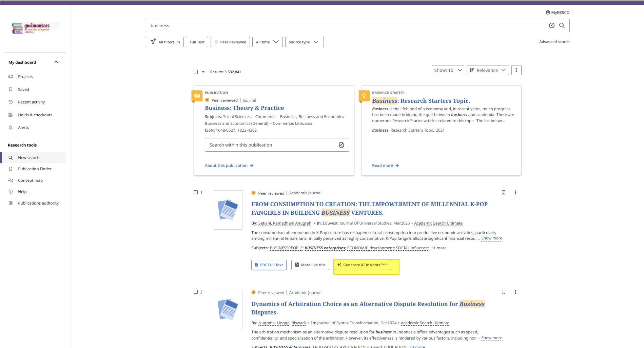Open All filters (1) panel
The image size is (644, 348).
pyautogui.click(x=165, y=42)
